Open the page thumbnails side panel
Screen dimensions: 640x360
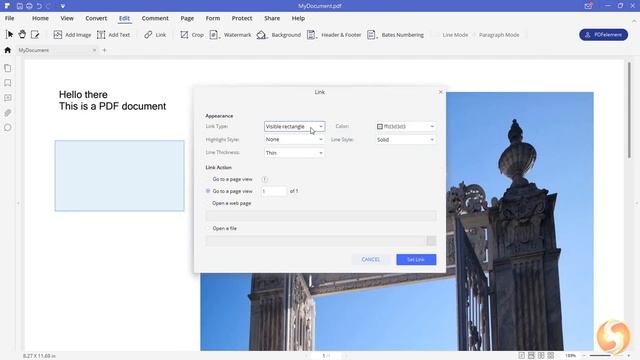pyautogui.click(x=8, y=68)
